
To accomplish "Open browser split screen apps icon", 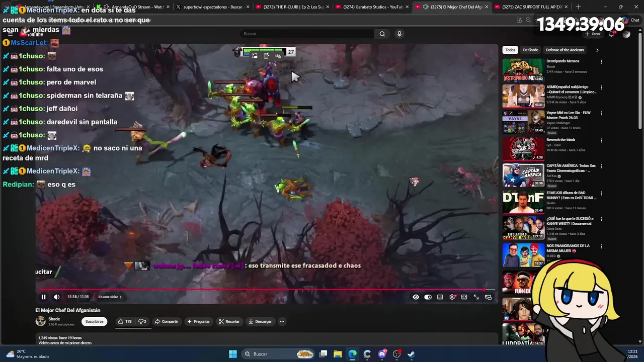I will click(x=519, y=20).
